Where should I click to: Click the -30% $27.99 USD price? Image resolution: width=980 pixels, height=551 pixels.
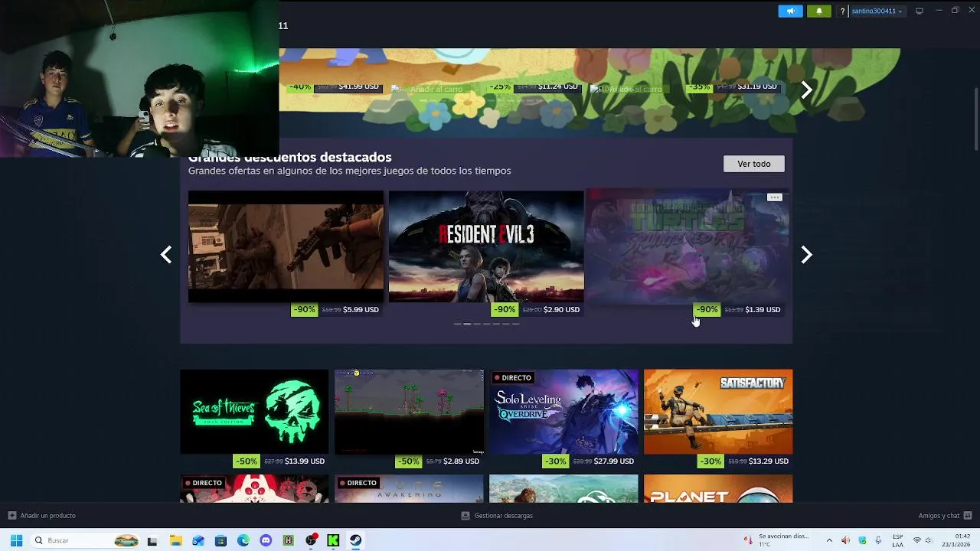click(590, 461)
